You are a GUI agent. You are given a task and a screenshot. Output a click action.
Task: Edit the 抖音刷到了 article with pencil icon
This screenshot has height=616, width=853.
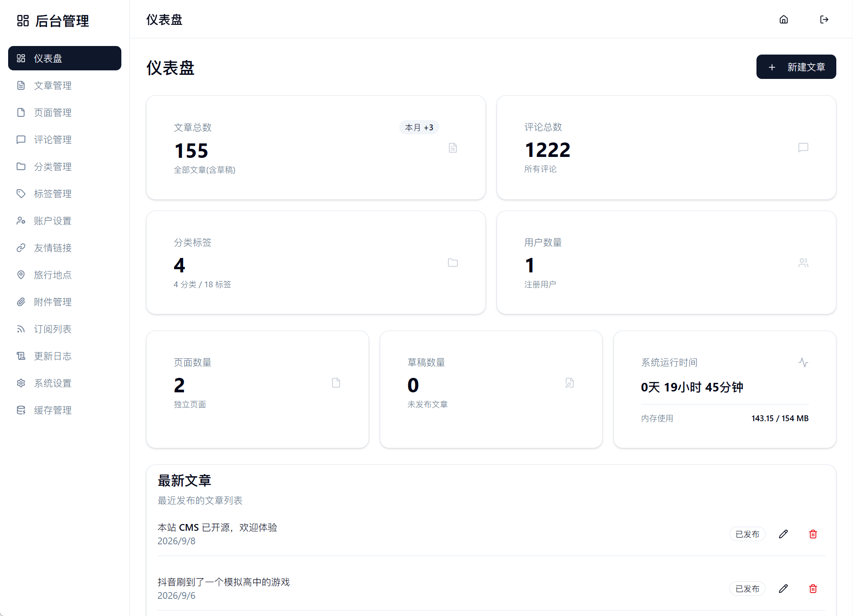point(784,588)
